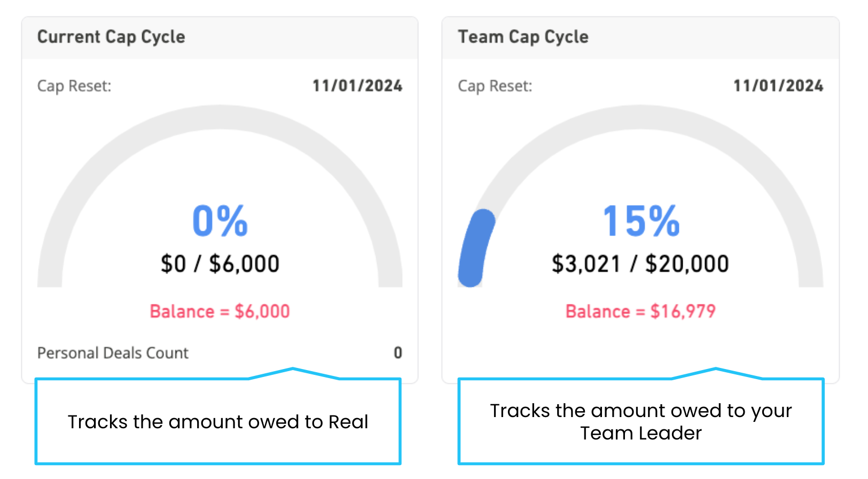Click the 'owed to your Team Leader' callout
This screenshot has height=479, width=868.
(641, 421)
